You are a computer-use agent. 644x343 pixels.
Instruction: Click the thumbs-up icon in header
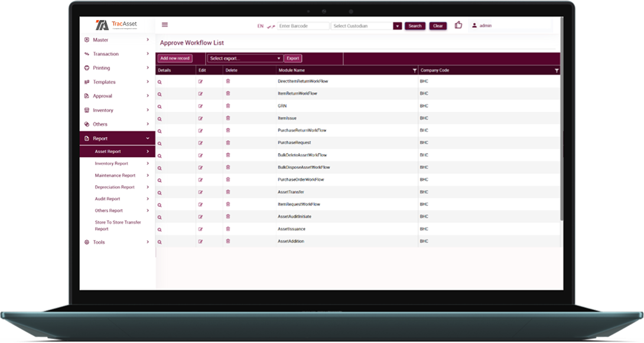[x=458, y=25]
